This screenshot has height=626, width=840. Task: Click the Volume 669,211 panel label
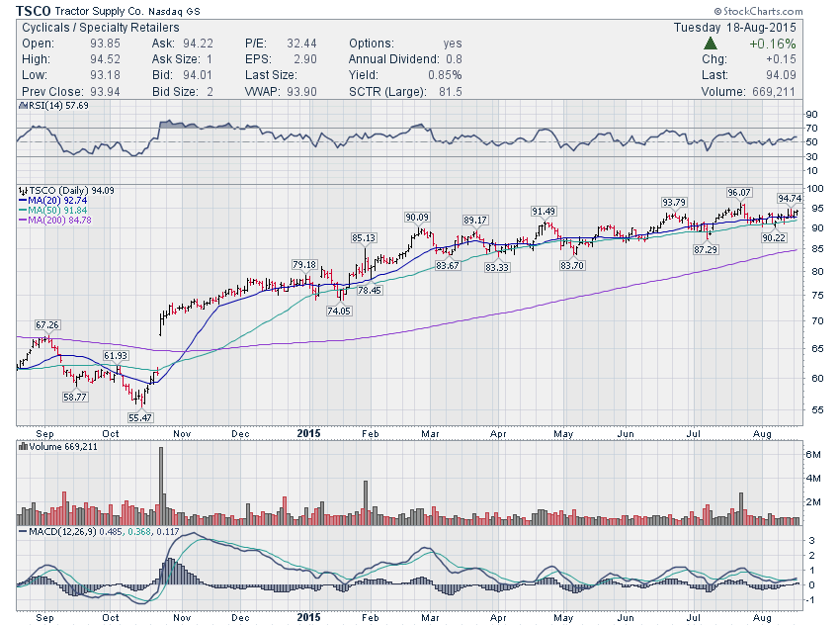click(63, 446)
